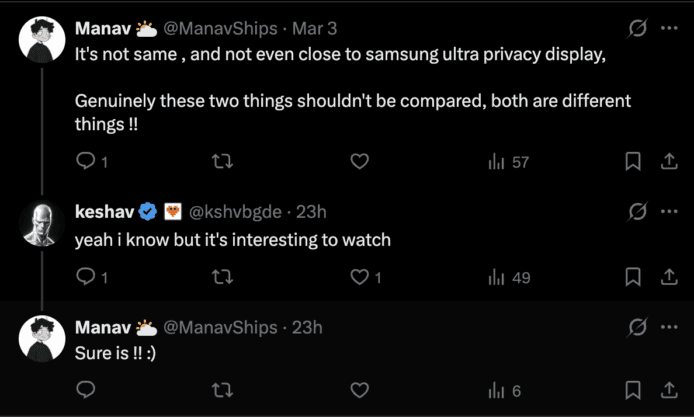View analytics showing 49 views
694x417 pixels.
508,277
